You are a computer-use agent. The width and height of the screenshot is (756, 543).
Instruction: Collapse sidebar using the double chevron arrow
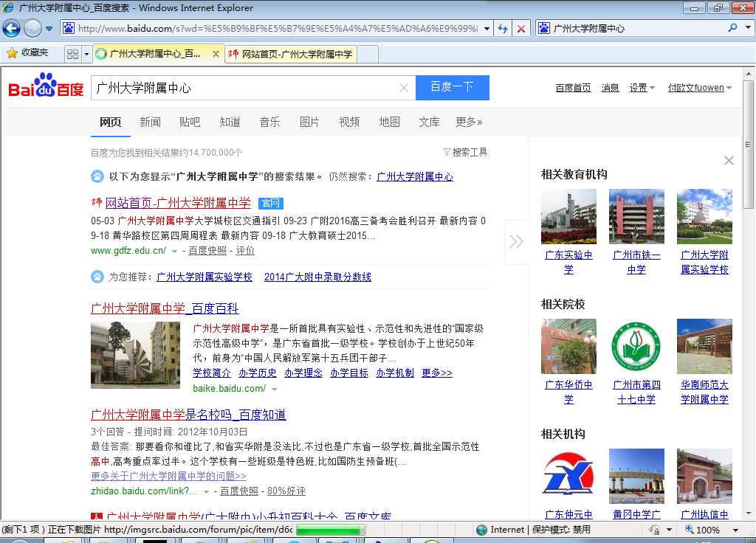coord(516,242)
